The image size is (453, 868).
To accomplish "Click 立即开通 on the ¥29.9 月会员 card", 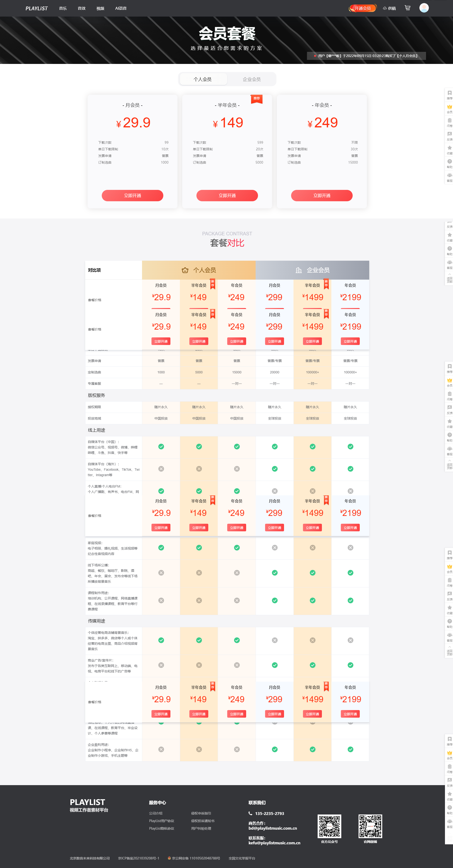I will 132,195.
